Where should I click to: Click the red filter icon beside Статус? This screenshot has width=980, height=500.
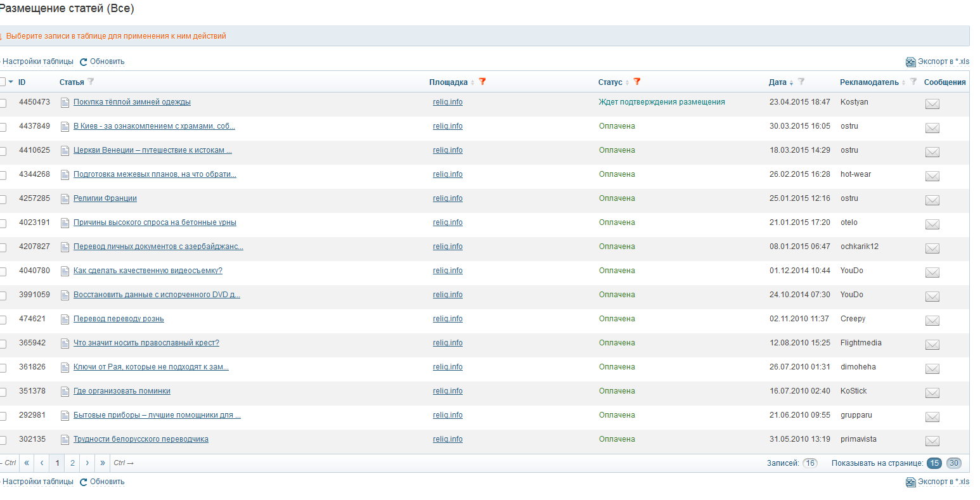(637, 82)
